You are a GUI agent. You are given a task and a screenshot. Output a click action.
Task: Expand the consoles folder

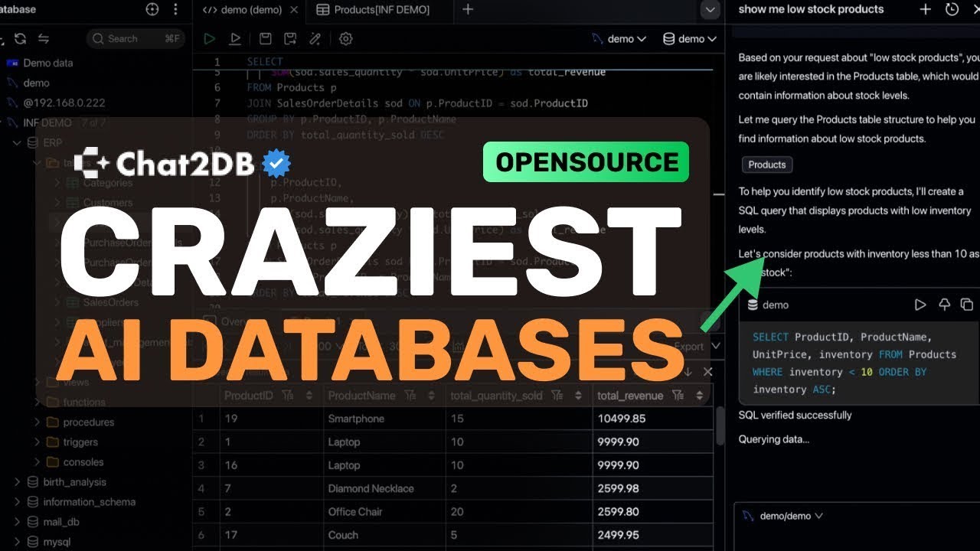(37, 461)
